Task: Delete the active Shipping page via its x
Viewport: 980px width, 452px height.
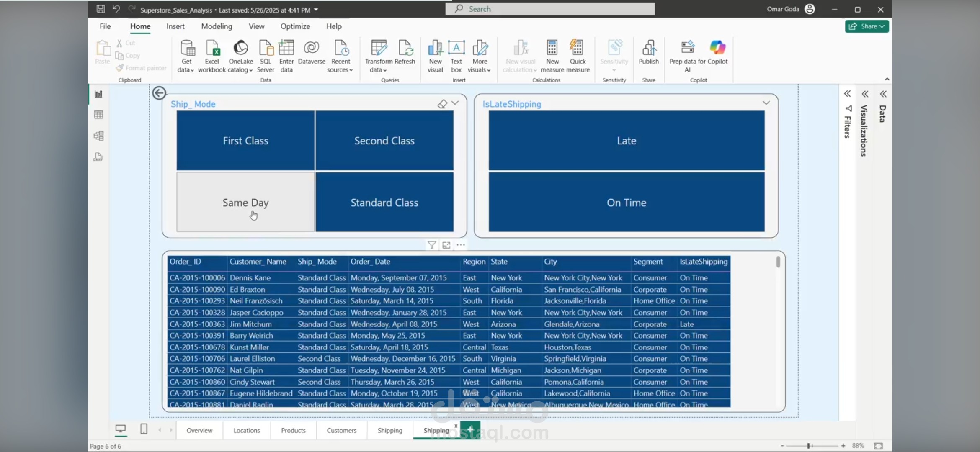Action: tap(456, 426)
